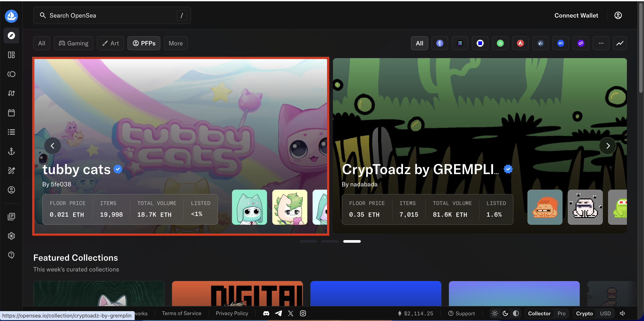Open the Profile icon in left sidebar

[x=11, y=190]
